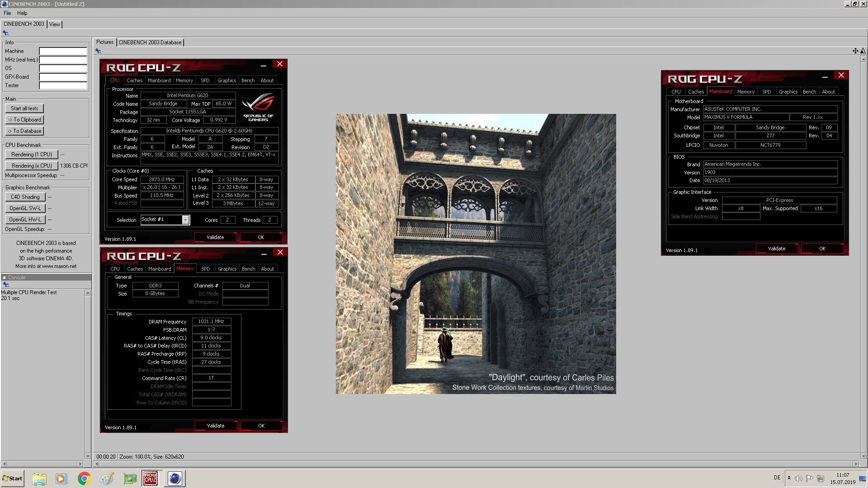The height and width of the screenshot is (488, 868).
Task: Click 'Intel Pentium G620' name value
Action: (188, 96)
